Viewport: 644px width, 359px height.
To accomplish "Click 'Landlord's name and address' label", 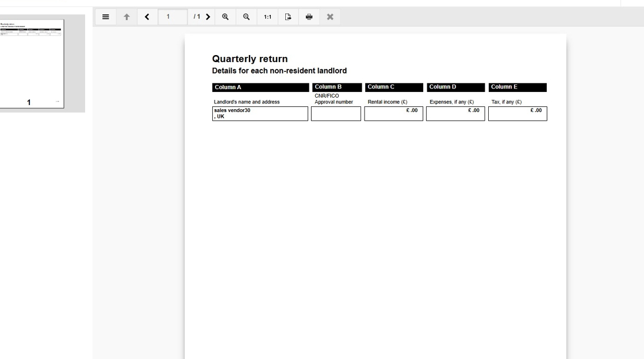I will [247, 102].
